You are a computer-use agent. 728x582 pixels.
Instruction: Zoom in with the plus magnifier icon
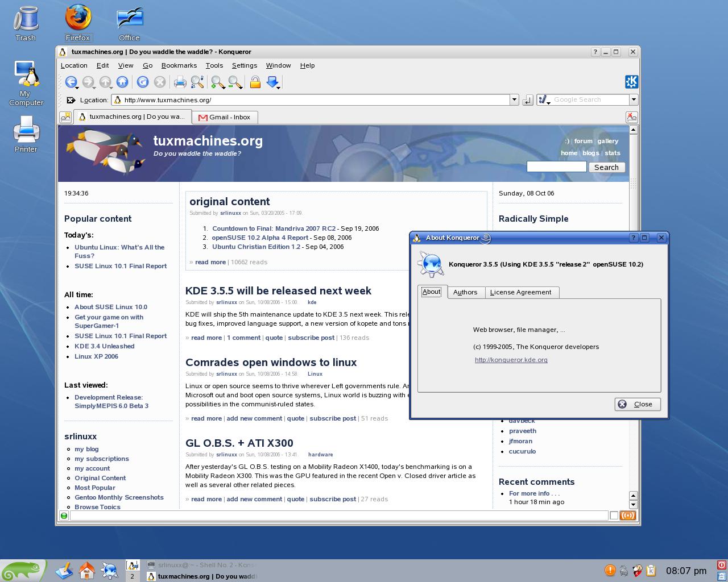click(217, 82)
